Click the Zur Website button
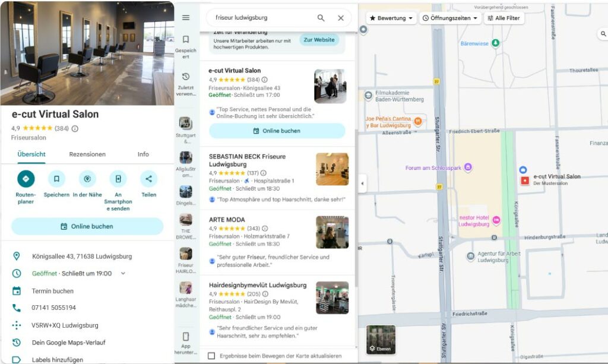The height and width of the screenshot is (364, 608). [x=319, y=40]
